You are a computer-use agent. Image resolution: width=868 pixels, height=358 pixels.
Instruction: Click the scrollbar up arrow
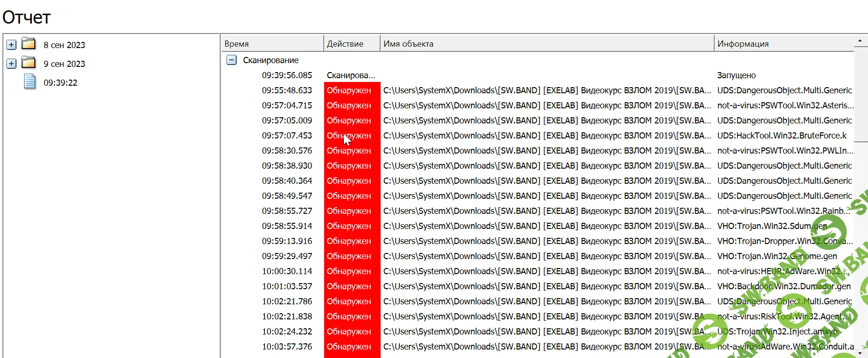tap(860, 41)
